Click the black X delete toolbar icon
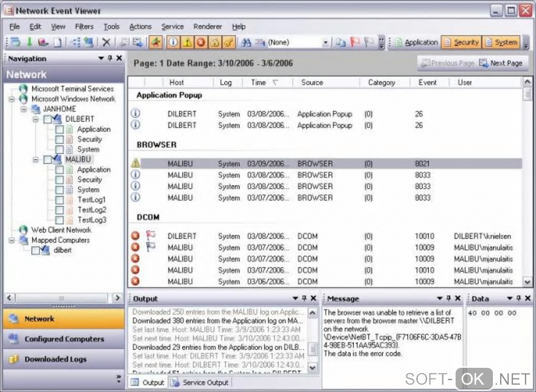The height and width of the screenshot is (392, 536). tap(106, 43)
